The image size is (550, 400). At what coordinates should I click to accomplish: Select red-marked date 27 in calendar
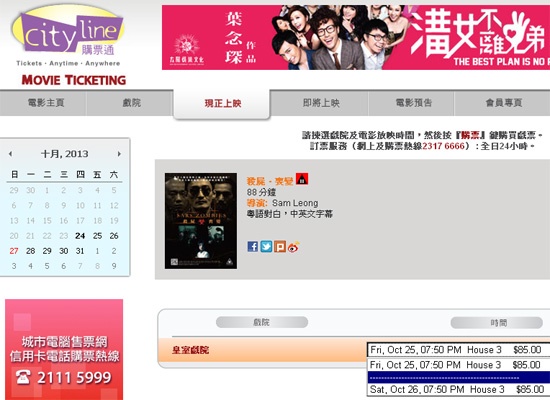pyautogui.click(x=14, y=251)
